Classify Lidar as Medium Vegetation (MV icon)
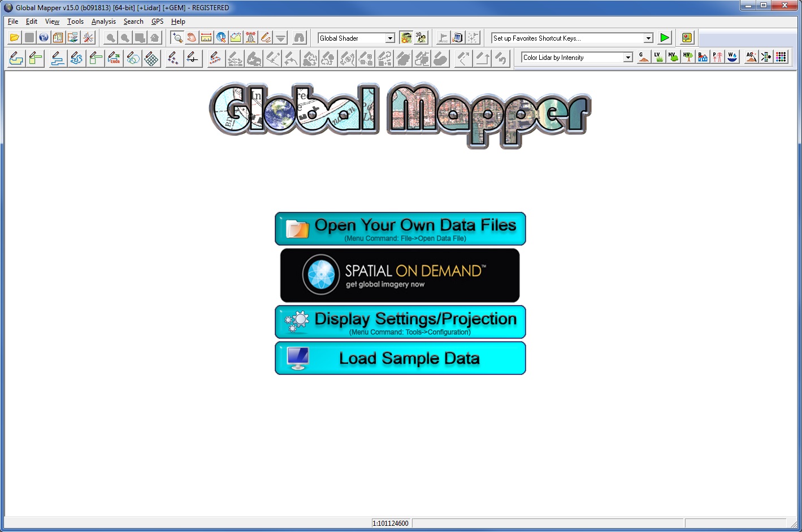This screenshot has height=532, width=802. coord(673,57)
